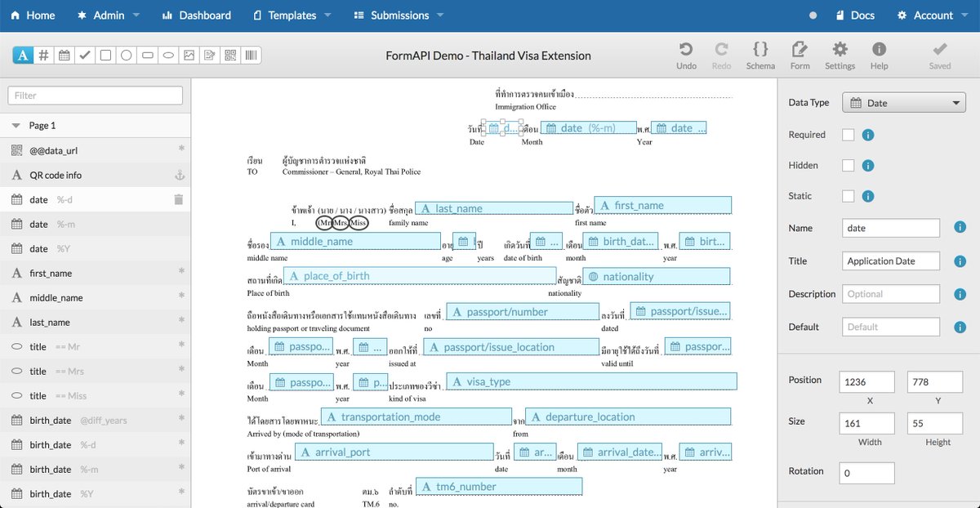The height and width of the screenshot is (508, 980).
Task: Open the Form view
Action: coord(800,56)
